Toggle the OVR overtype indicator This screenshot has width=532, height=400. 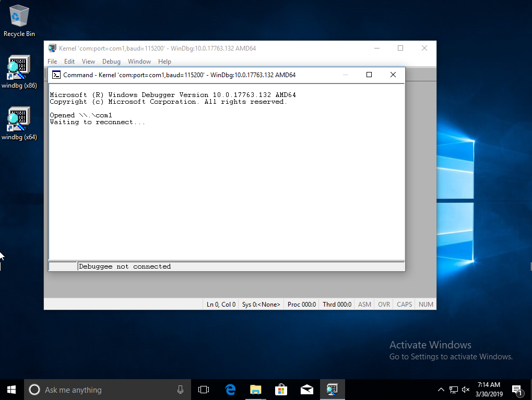pyautogui.click(x=384, y=305)
